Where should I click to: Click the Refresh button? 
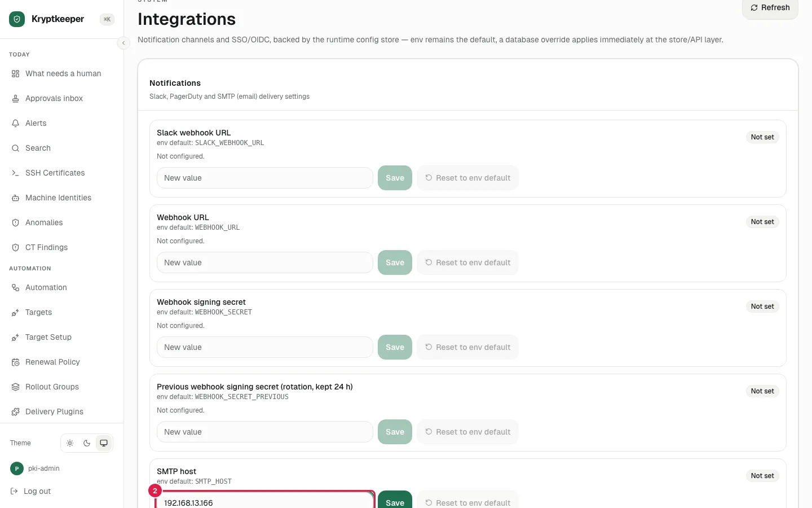(x=770, y=8)
